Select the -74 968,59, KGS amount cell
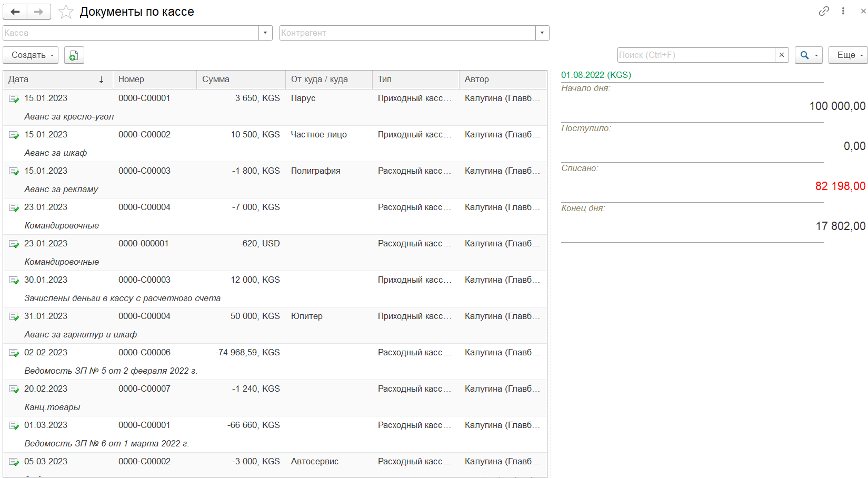The height and width of the screenshot is (478, 868). pyautogui.click(x=247, y=353)
